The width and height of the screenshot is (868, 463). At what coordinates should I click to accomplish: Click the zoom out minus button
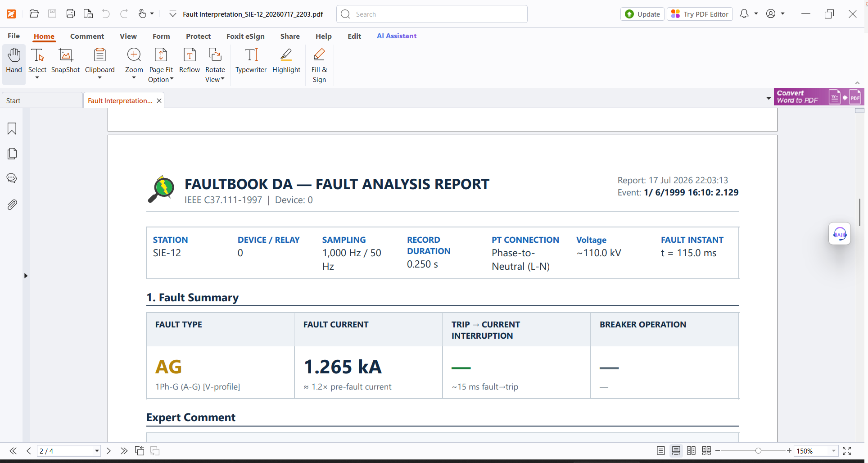(718, 450)
